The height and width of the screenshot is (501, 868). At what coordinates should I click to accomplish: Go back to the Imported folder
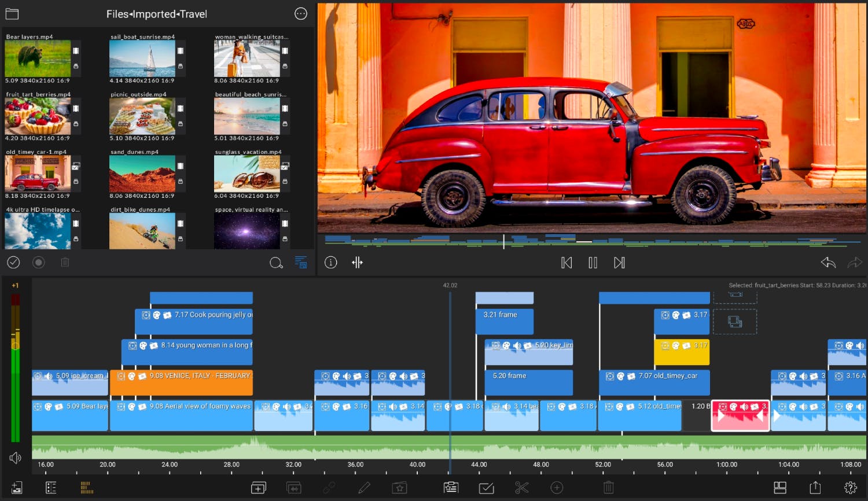pyautogui.click(x=155, y=14)
